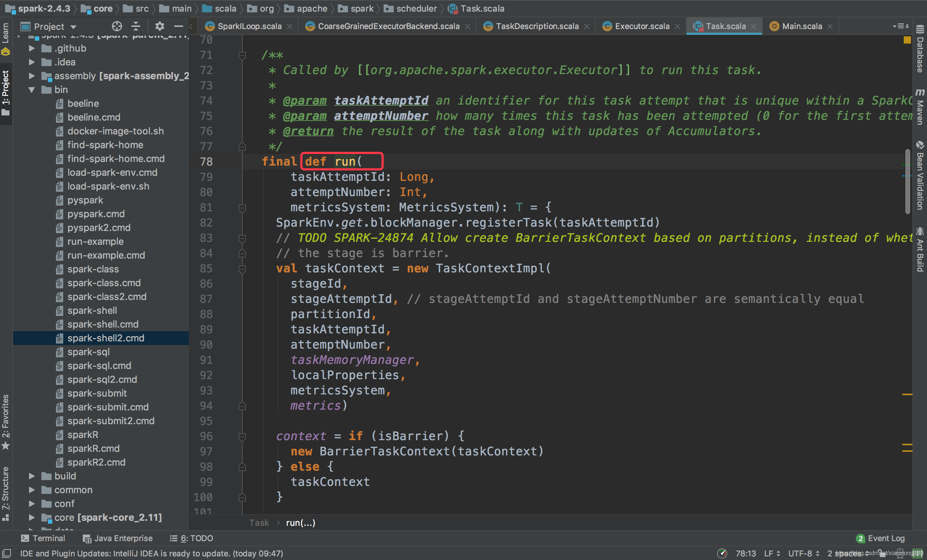Screen dimensions: 927x560
Task: Switch to TaskDescription.scala tab
Action: point(537,26)
